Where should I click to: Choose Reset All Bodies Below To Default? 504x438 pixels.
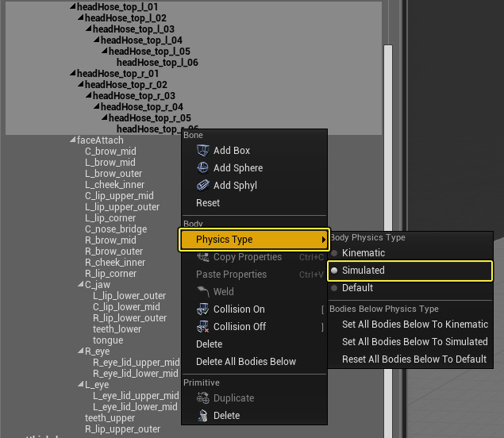[414, 359]
